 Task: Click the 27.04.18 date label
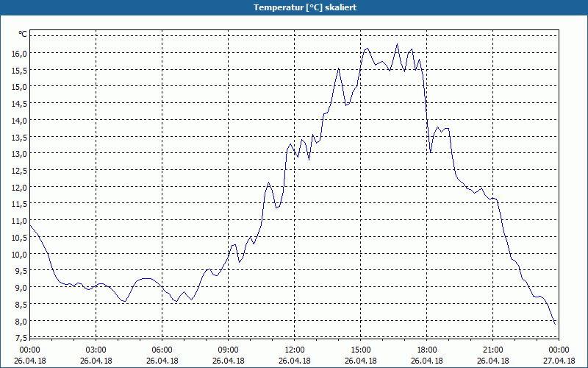[559, 361]
